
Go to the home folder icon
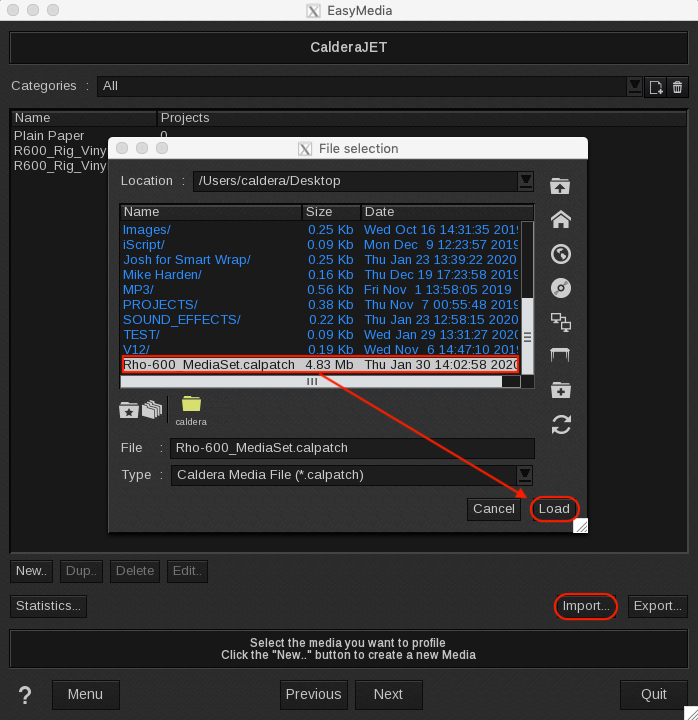tap(561, 219)
